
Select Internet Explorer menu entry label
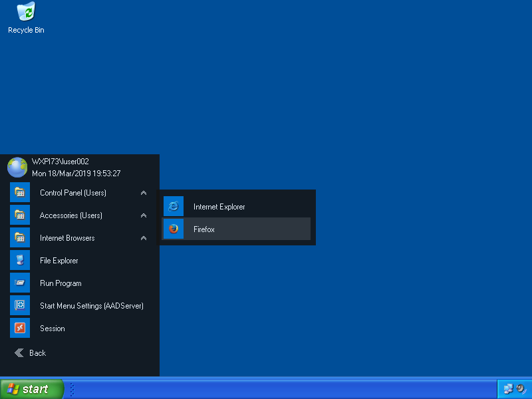(219, 207)
